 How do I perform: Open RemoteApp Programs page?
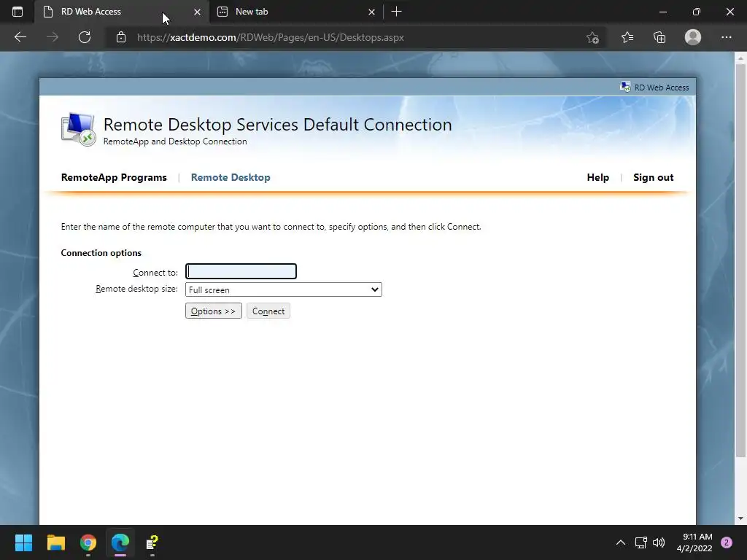pyautogui.click(x=114, y=178)
